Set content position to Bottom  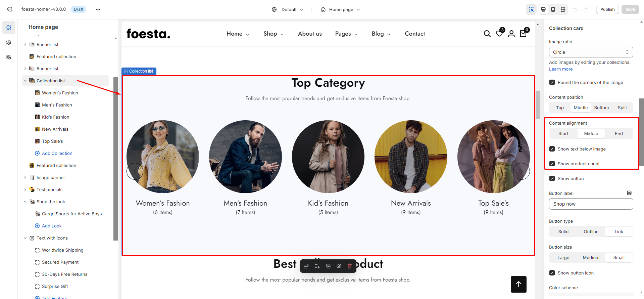pyautogui.click(x=601, y=108)
